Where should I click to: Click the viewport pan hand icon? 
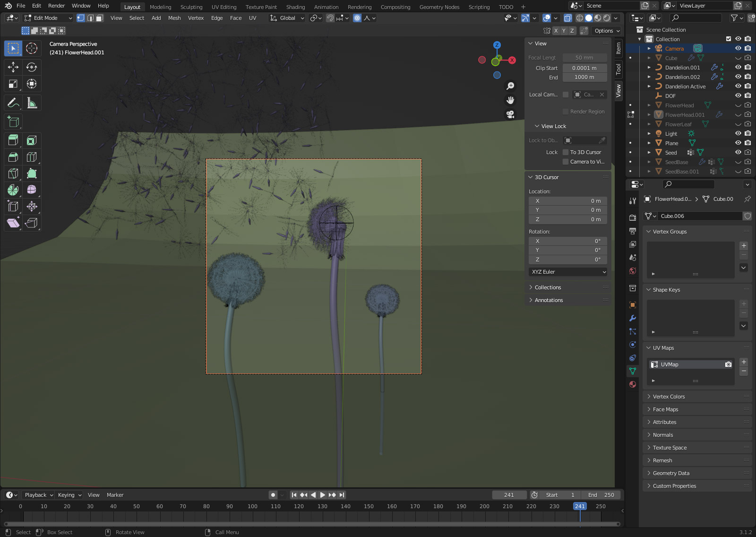(510, 100)
